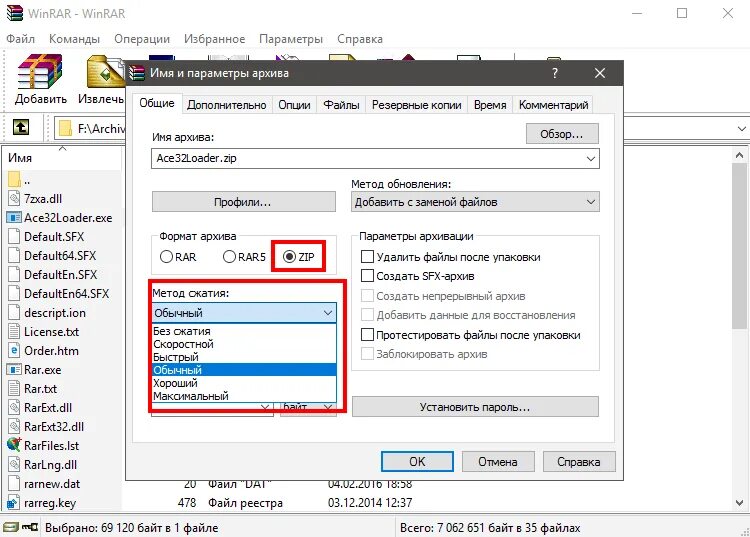Switch to the 'Комментарий' tab
The height and width of the screenshot is (537, 750).
point(553,105)
